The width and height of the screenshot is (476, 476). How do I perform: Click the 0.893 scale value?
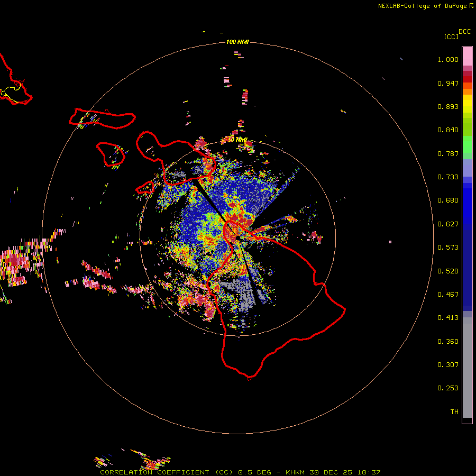tap(448, 106)
